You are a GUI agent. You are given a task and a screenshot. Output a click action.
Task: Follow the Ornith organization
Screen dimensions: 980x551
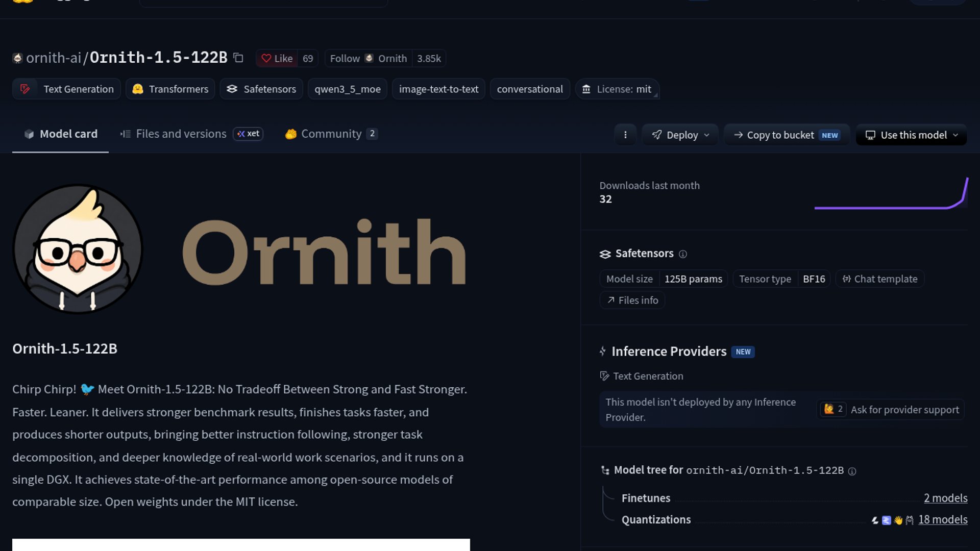[368, 58]
